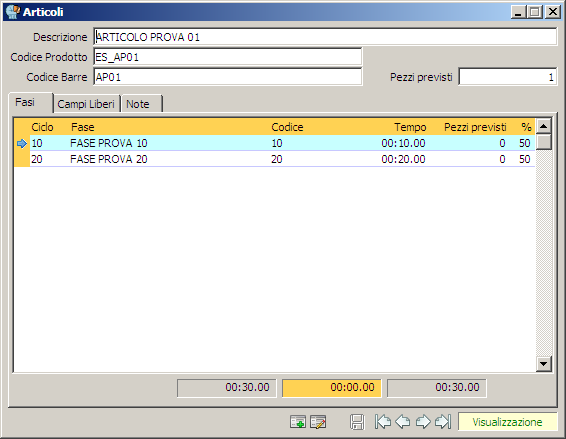Click the Descrizione text field

click(x=325, y=37)
